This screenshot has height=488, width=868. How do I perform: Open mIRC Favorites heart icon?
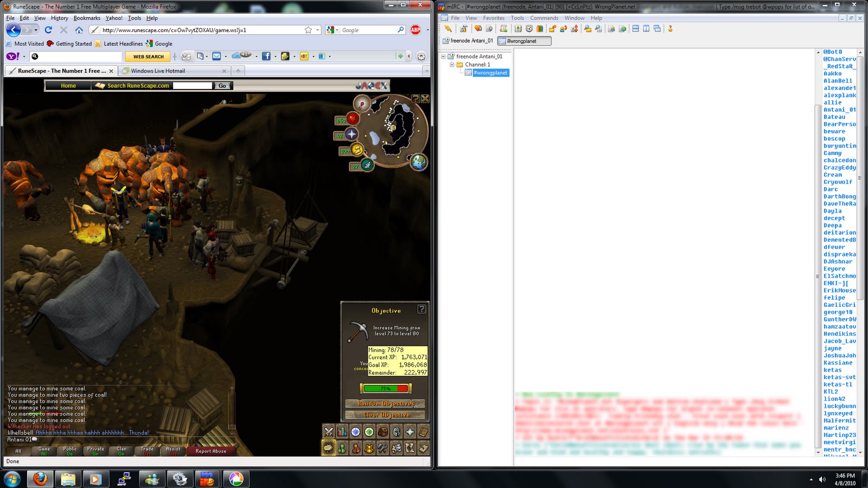click(x=478, y=28)
